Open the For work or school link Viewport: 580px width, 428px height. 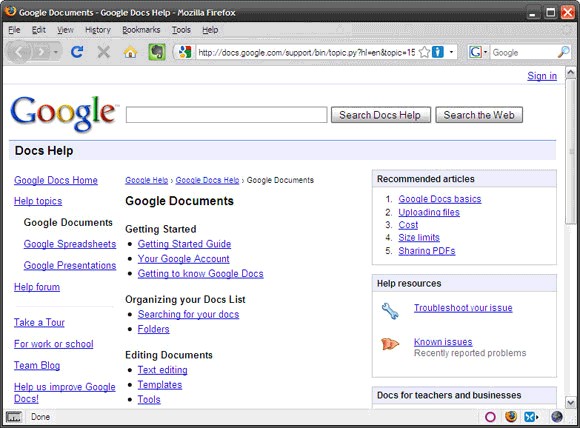(x=54, y=344)
